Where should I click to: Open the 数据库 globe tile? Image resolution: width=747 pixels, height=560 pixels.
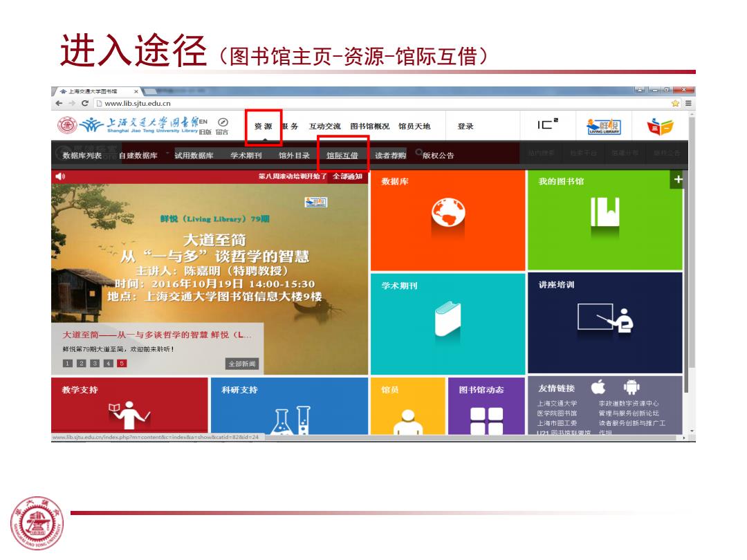click(448, 221)
